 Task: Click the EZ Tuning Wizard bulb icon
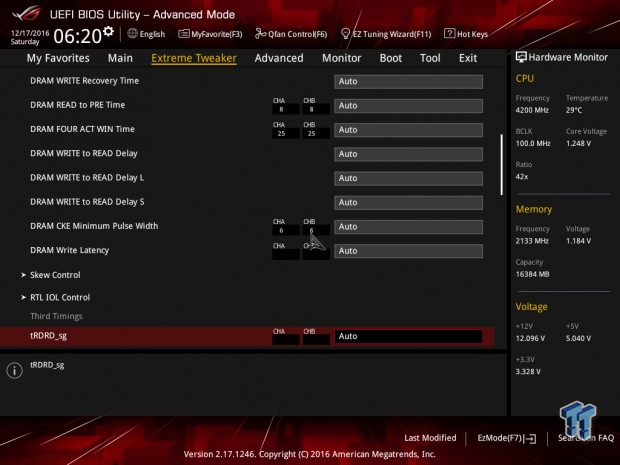tap(345, 34)
